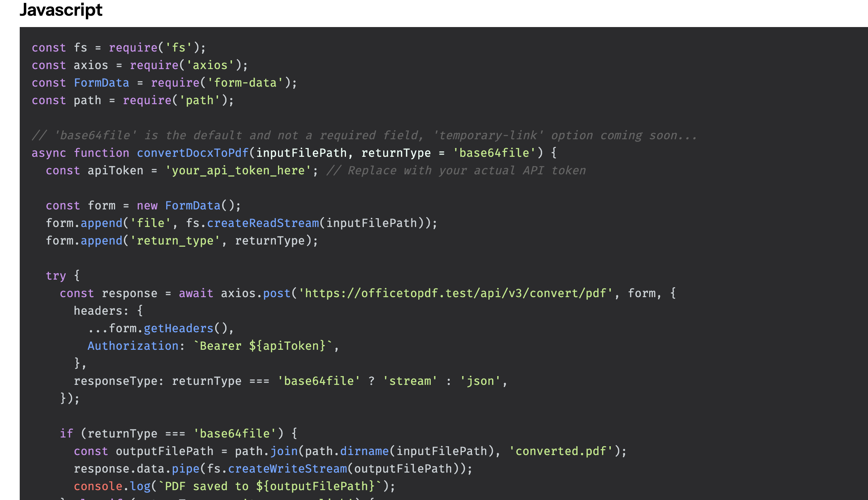Click the console.log 'PDF saved to' line
The height and width of the screenshot is (500, 868).
point(235,486)
